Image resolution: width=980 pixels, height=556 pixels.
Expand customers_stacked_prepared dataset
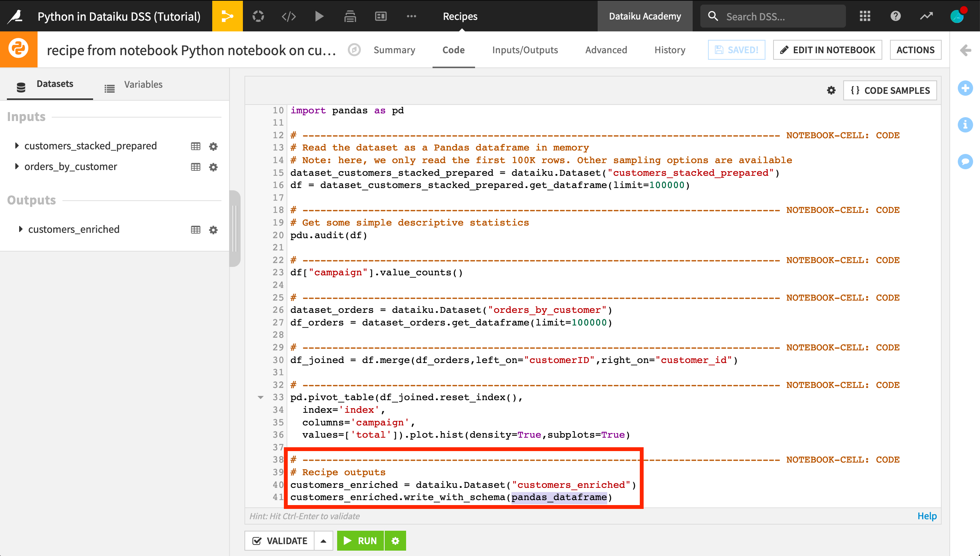tap(16, 146)
